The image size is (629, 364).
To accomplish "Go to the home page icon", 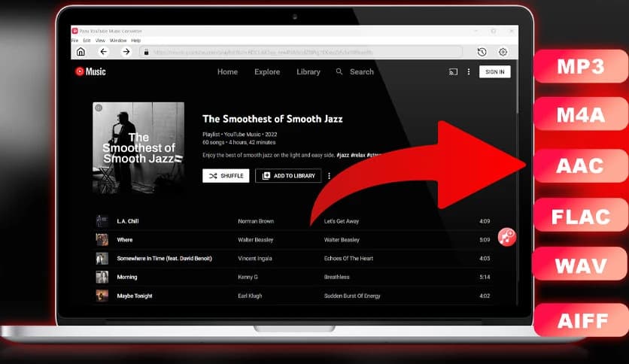I will 81,52.
